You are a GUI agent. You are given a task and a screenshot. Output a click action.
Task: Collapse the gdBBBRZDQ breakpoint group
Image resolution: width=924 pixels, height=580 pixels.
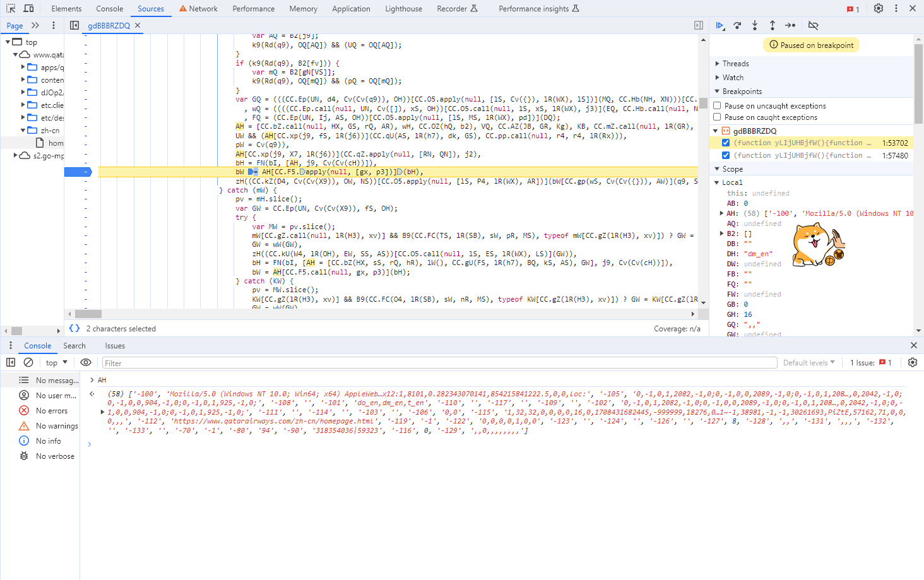click(716, 131)
